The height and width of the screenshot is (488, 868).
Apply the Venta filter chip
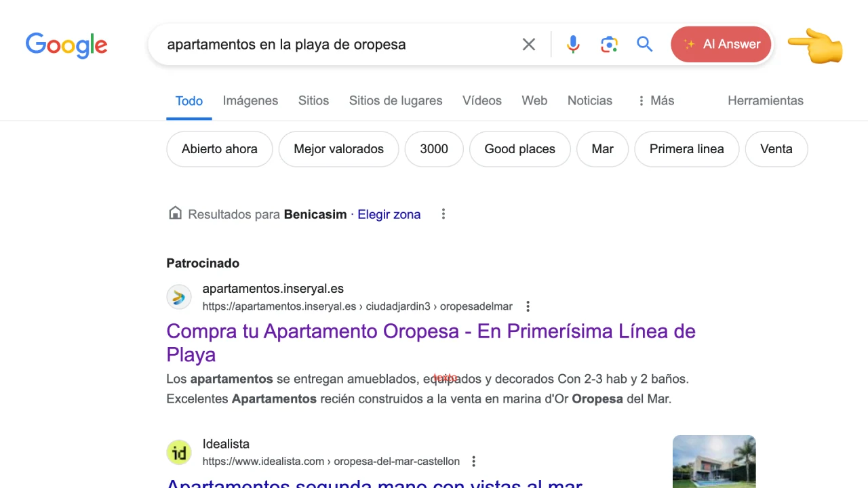[x=776, y=149]
